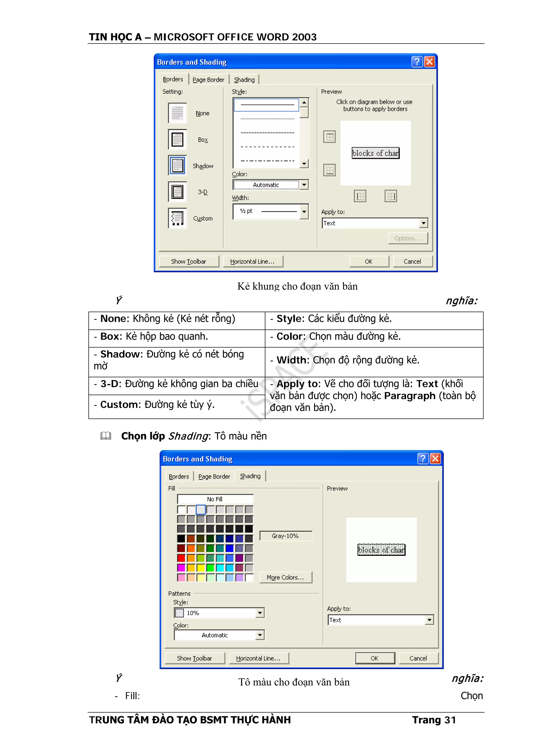
Task: Select the 3-D border setting icon
Action: click(177, 192)
